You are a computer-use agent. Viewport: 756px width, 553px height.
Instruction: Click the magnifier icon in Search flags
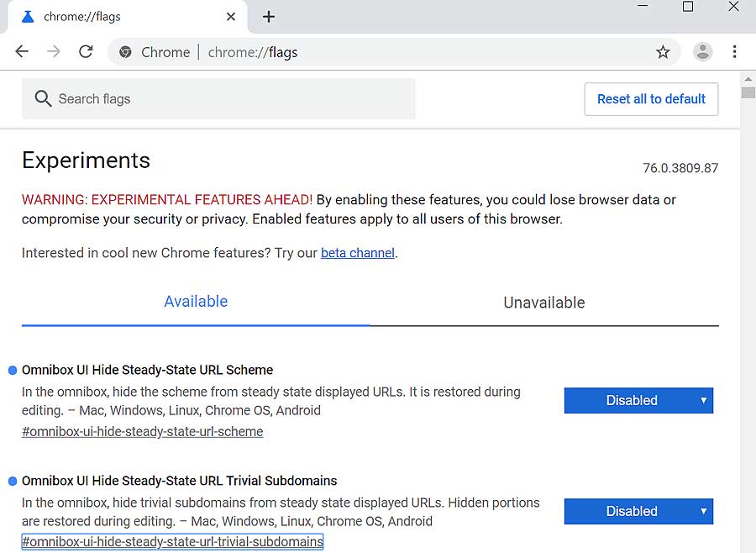[43, 98]
